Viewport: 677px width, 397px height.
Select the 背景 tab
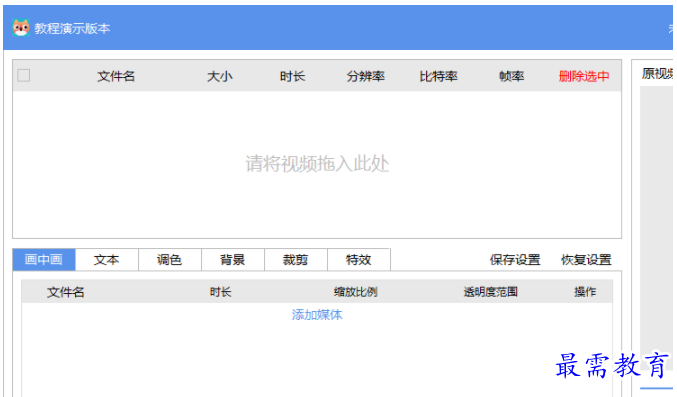233,260
